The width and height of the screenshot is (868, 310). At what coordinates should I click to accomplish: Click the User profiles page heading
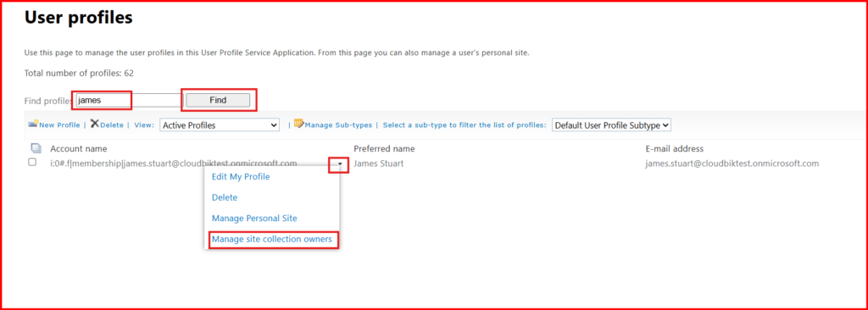click(79, 18)
